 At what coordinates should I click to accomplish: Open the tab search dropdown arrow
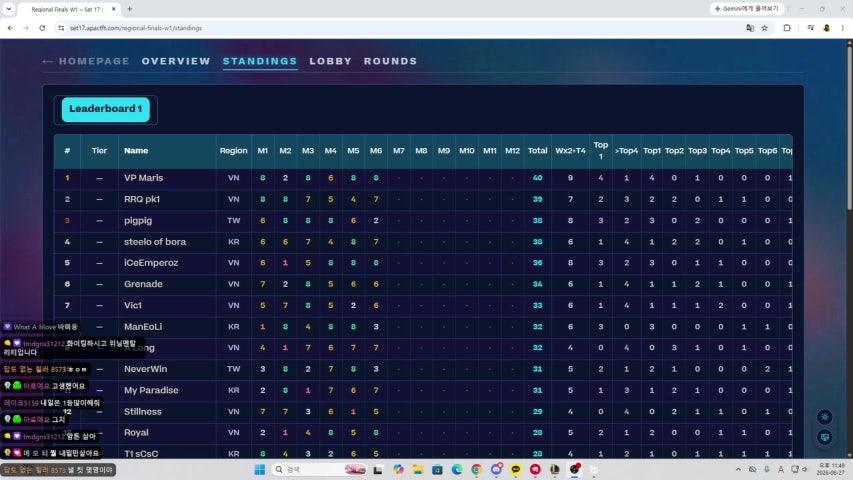pos(9,9)
